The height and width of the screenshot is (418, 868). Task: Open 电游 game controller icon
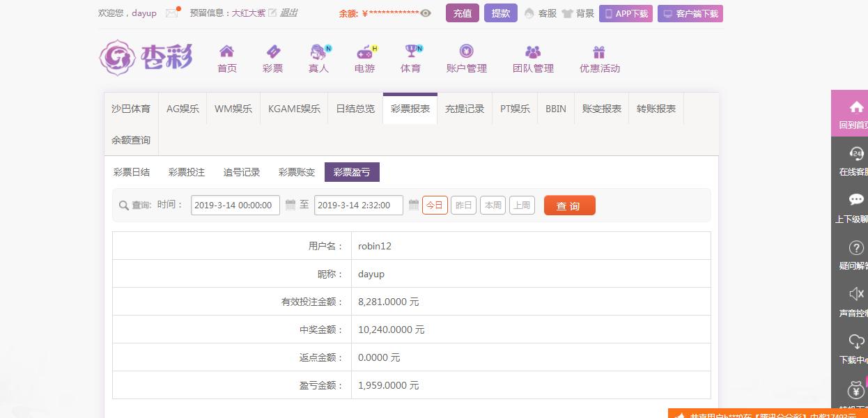364,52
